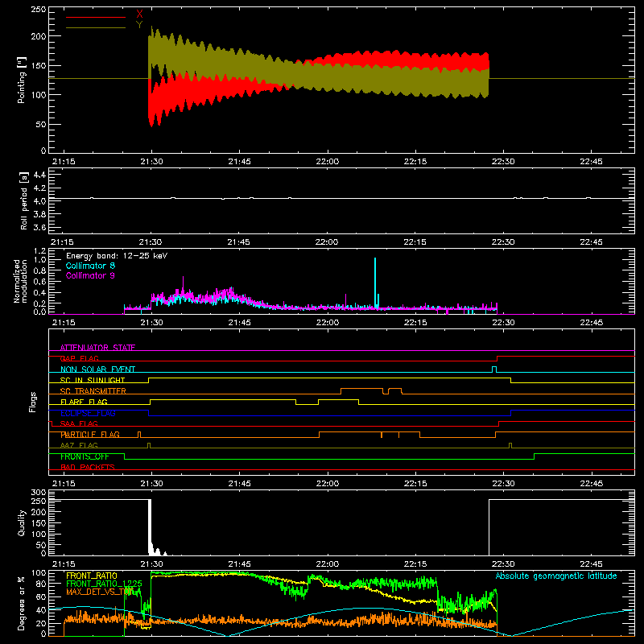The height and width of the screenshot is (644, 644).
Task: Select the red X legend line sample
Action: [x=96, y=17]
